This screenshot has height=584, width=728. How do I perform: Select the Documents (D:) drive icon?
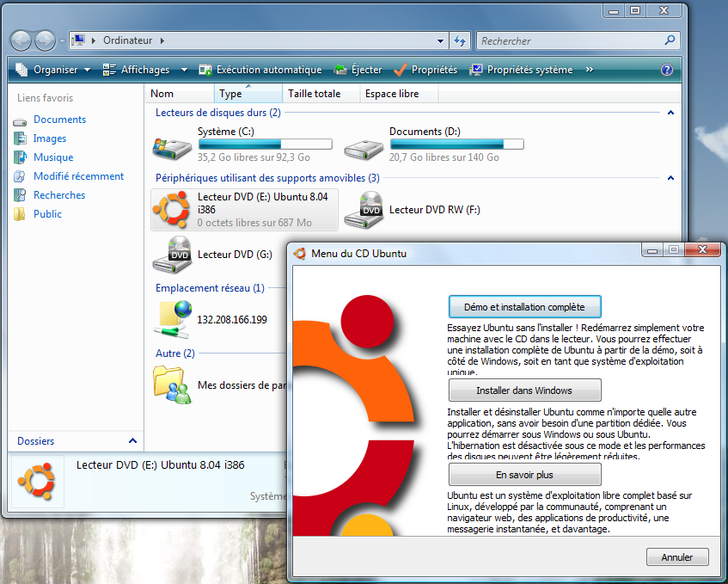[x=364, y=148]
